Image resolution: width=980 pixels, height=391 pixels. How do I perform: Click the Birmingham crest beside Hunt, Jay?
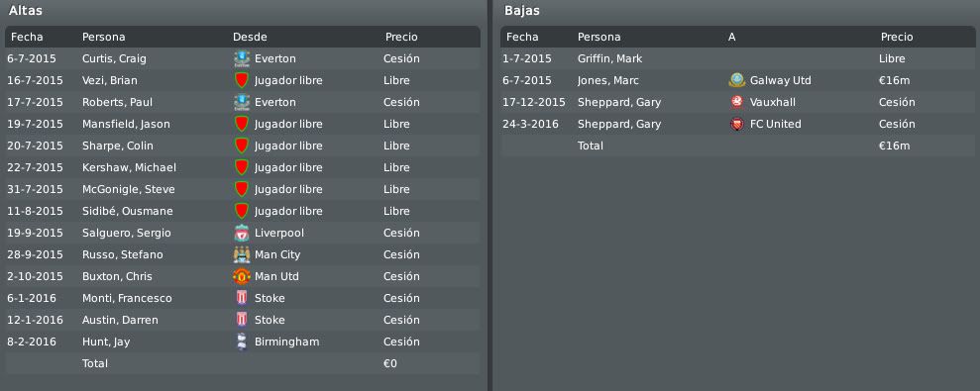[241, 342]
